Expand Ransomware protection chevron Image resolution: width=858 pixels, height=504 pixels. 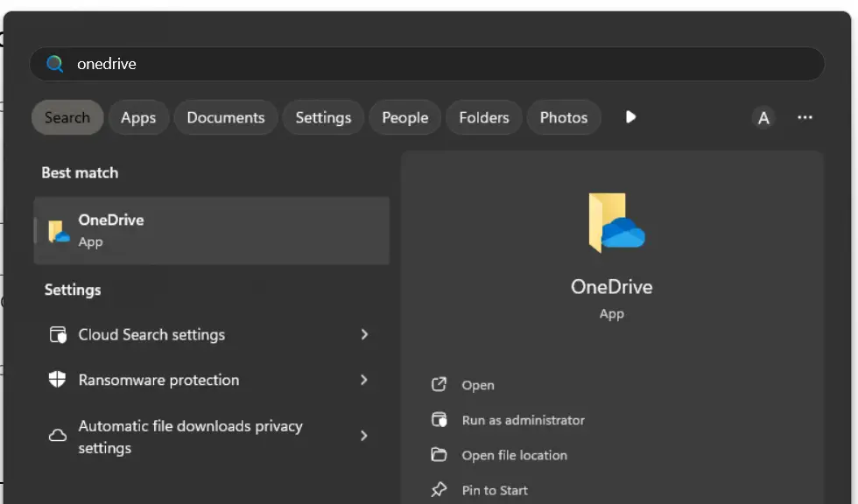[x=364, y=380]
